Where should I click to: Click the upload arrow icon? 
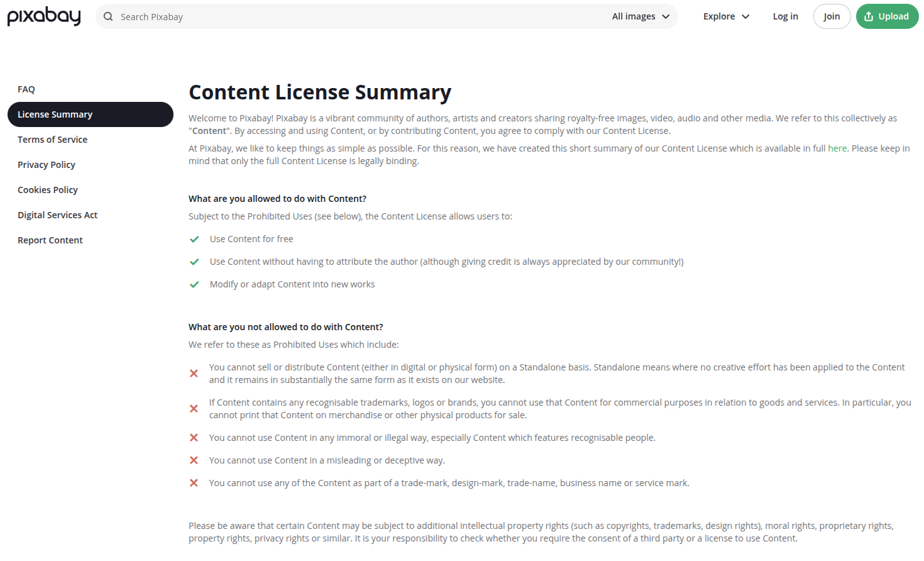pyautogui.click(x=869, y=16)
